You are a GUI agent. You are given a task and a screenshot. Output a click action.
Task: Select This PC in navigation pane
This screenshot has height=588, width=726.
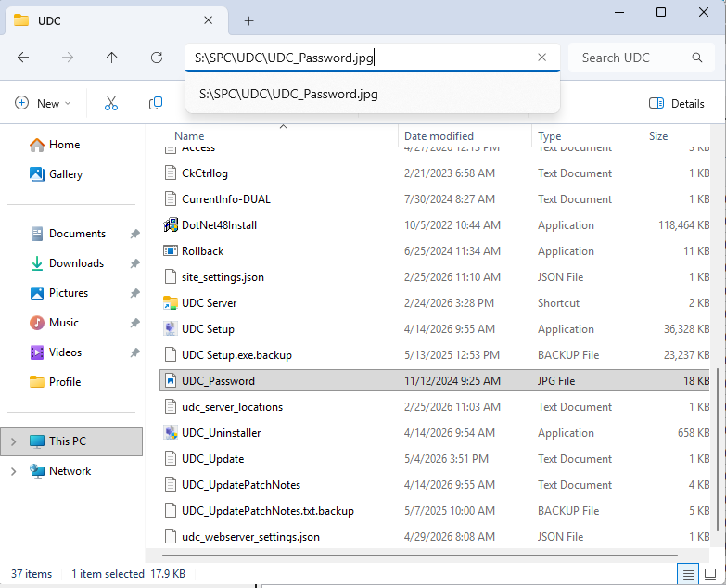click(x=71, y=441)
